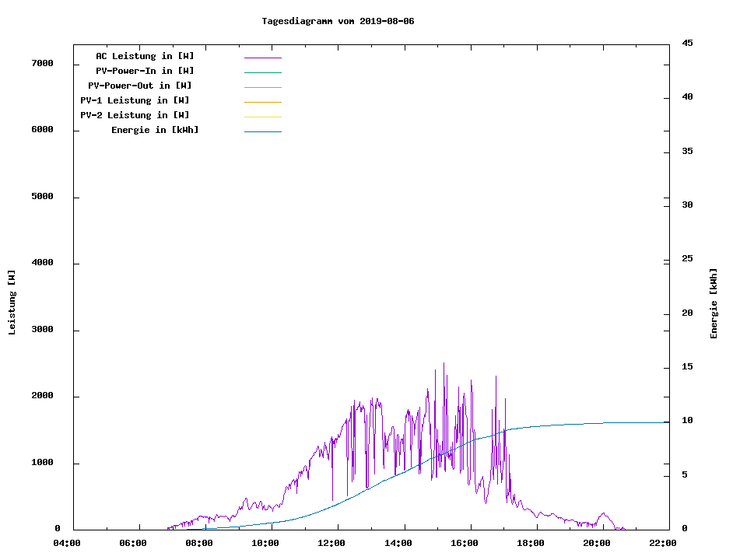Click the left axis title 'Leistung [W]'
The height and width of the screenshot is (560, 747).
(x=12, y=303)
